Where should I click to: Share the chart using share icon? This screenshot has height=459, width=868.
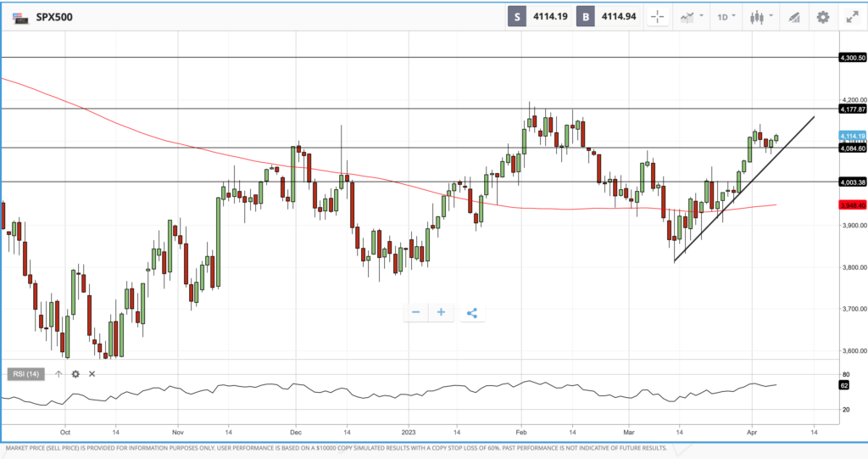472,312
